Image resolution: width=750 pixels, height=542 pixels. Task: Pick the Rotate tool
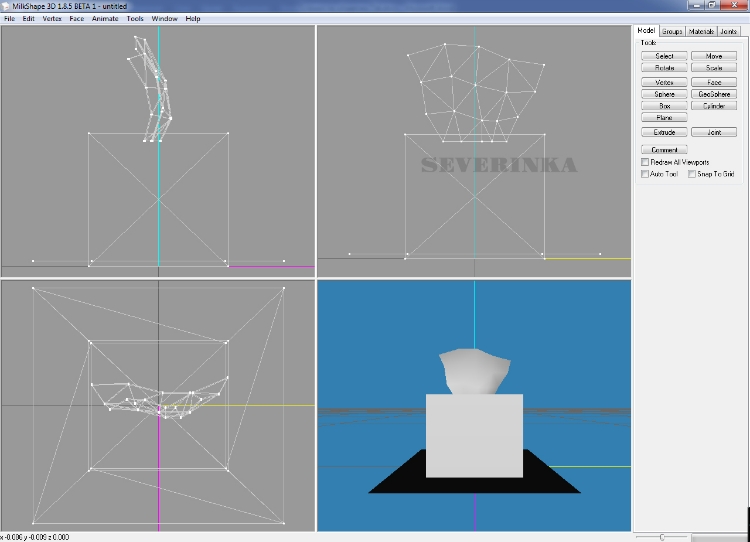tap(664, 68)
